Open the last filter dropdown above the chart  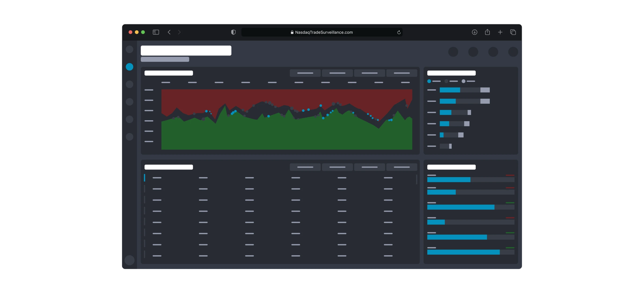tap(402, 73)
